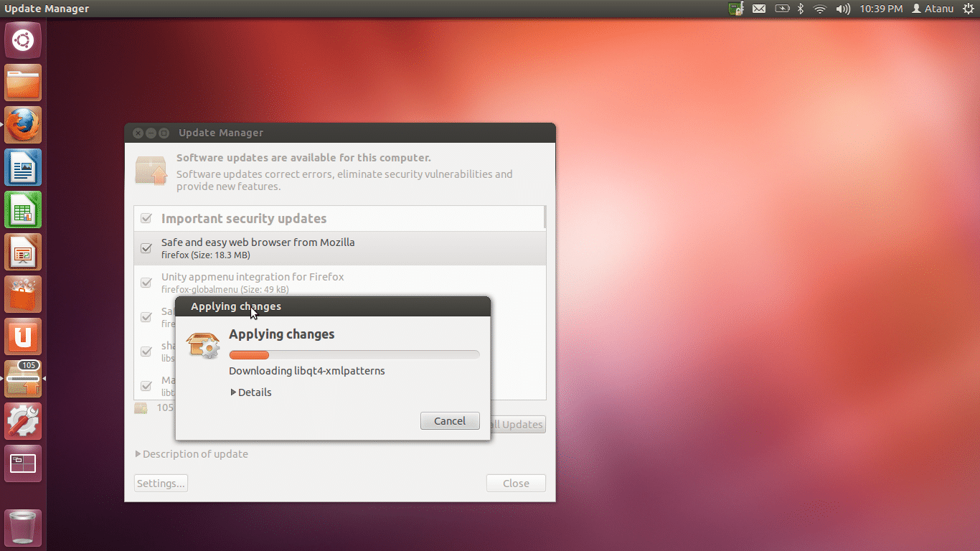The height and width of the screenshot is (551, 980).
Task: Open LibreOffice Calc from the launcher
Action: (23, 209)
